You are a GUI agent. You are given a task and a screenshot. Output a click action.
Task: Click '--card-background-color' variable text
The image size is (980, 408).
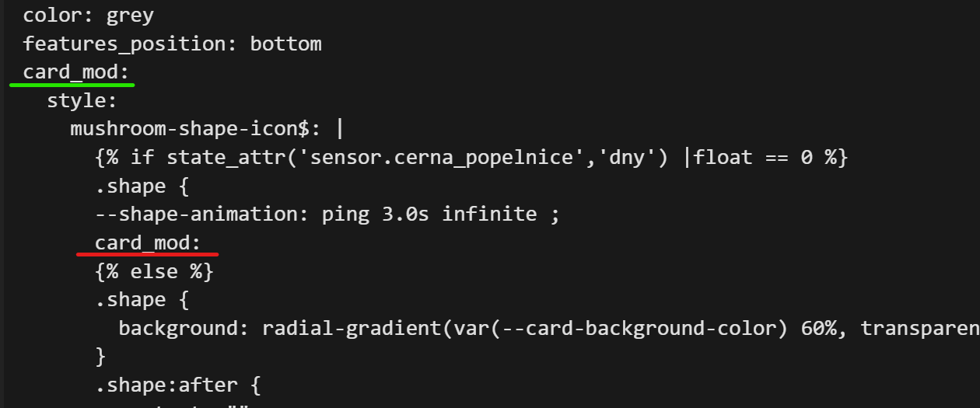tap(643, 329)
